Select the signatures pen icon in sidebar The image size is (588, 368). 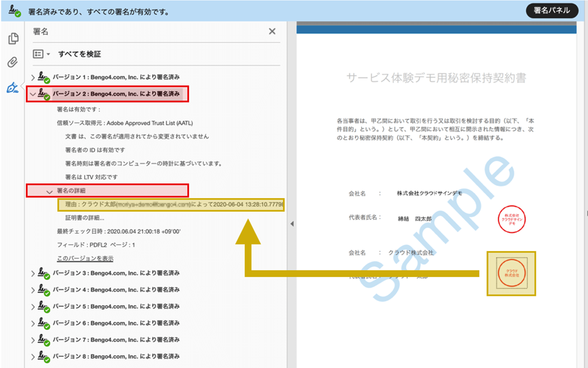(x=12, y=88)
